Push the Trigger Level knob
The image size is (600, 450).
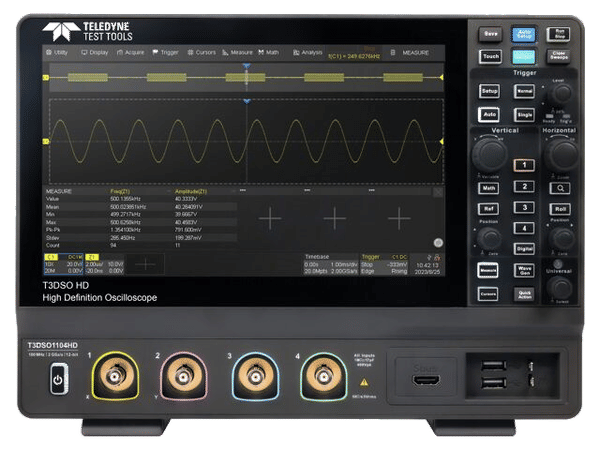click(x=561, y=93)
